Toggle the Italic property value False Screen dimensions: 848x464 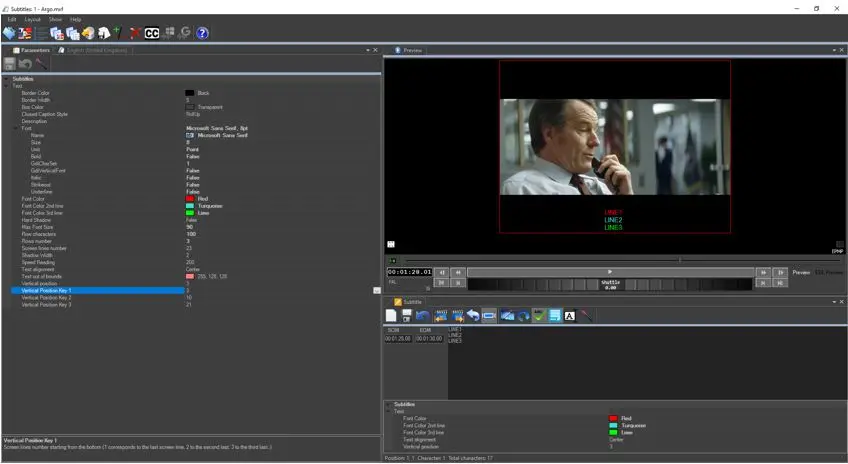pyautogui.click(x=191, y=177)
